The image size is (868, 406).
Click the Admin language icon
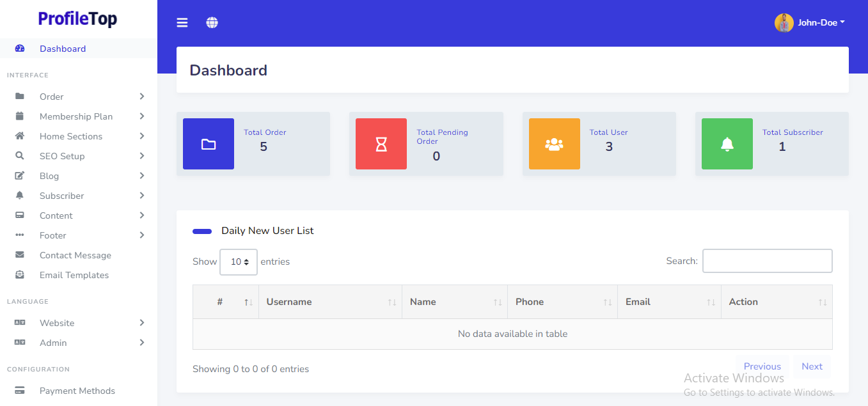pos(20,343)
